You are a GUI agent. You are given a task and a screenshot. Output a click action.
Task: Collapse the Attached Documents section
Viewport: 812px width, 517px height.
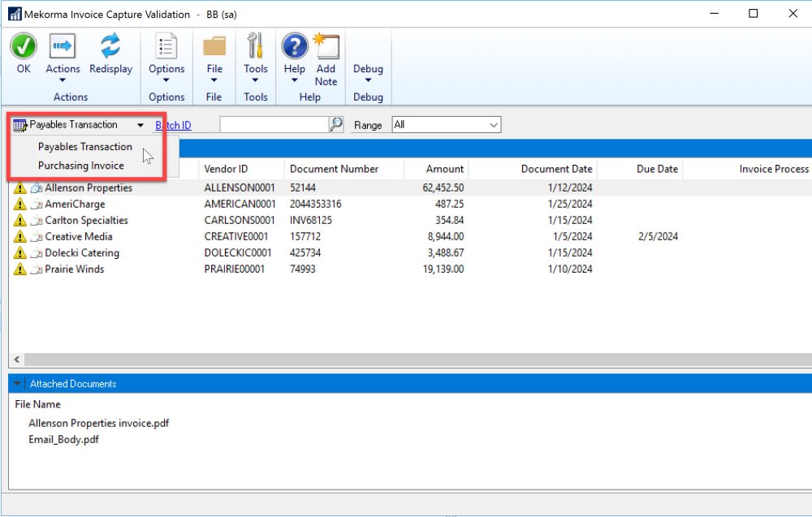16,383
